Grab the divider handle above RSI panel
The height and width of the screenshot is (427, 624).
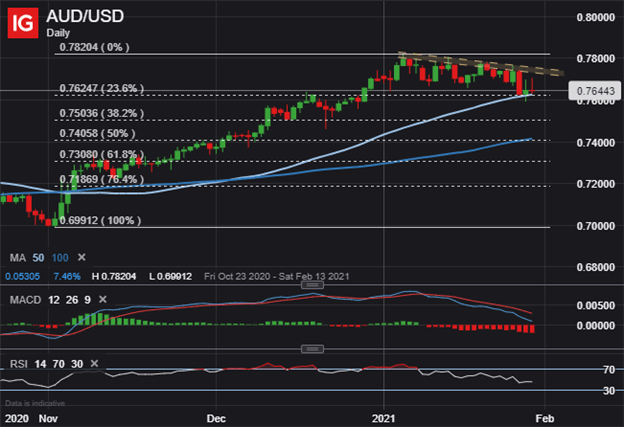(x=312, y=349)
